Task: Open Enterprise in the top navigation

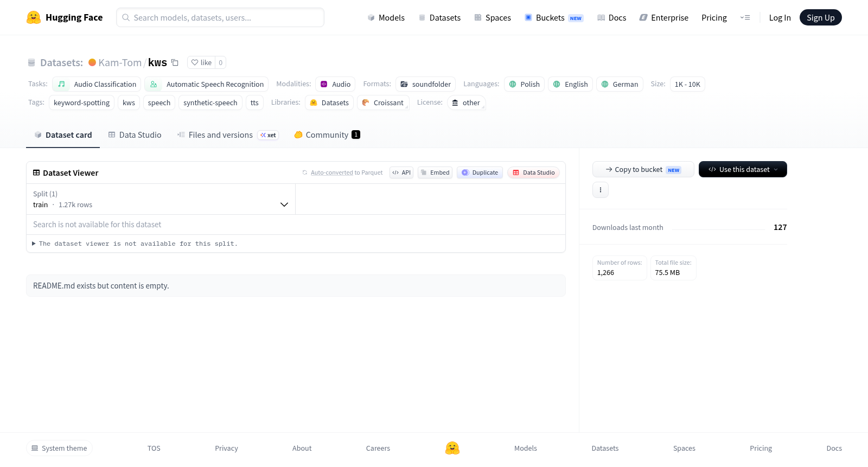Action: point(663,17)
